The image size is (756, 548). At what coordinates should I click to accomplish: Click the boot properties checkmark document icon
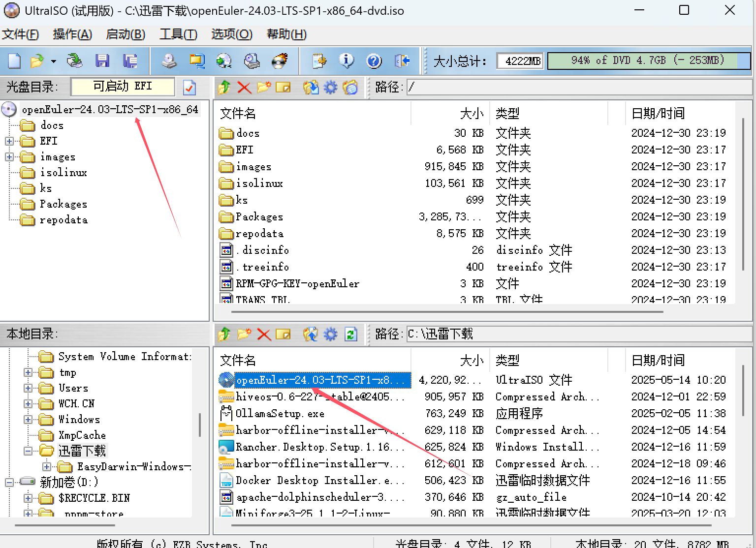189,88
